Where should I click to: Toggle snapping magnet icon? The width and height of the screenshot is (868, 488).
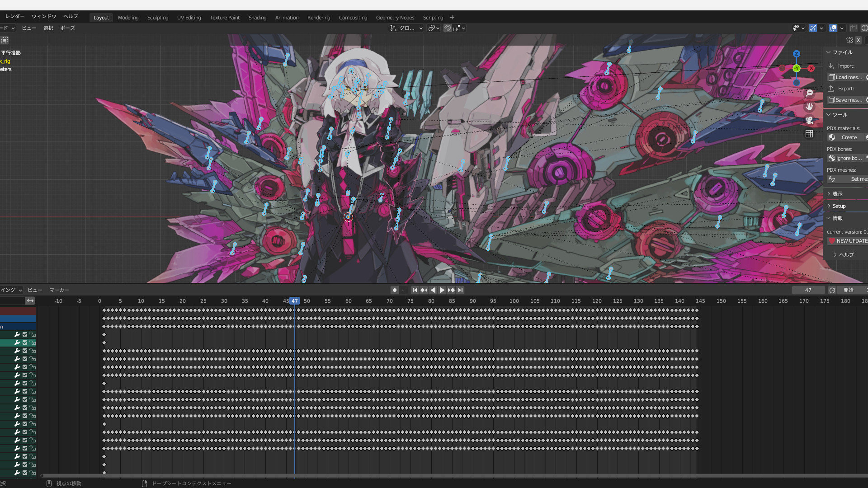(x=448, y=28)
